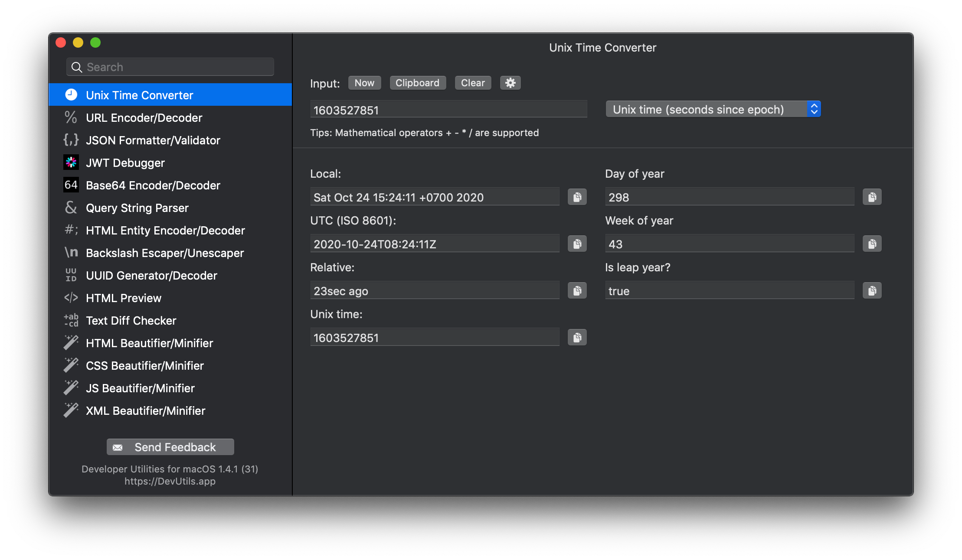
Task: Click the copy icon next to Unix time field
Action: click(577, 337)
